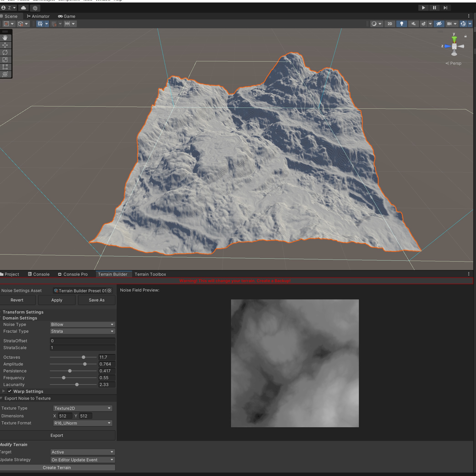
Task: Toggle scene visibility with the crossed-eye icon
Action: [x=439, y=24]
